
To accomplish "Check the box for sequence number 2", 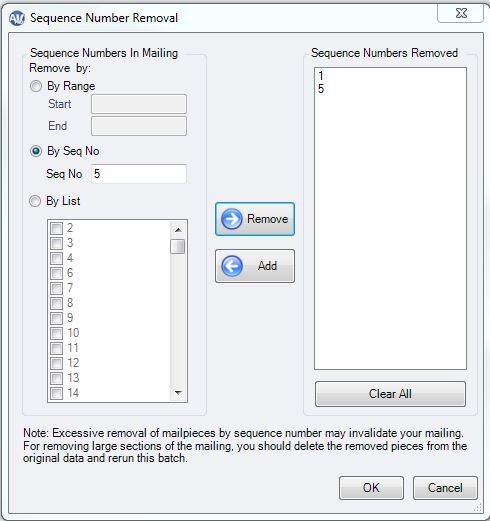I will pyautogui.click(x=56, y=228).
